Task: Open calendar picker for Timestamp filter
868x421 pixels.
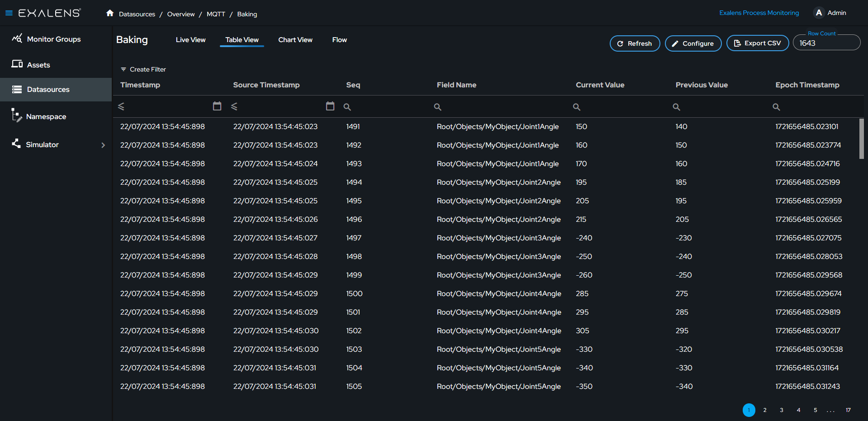Action: click(217, 106)
